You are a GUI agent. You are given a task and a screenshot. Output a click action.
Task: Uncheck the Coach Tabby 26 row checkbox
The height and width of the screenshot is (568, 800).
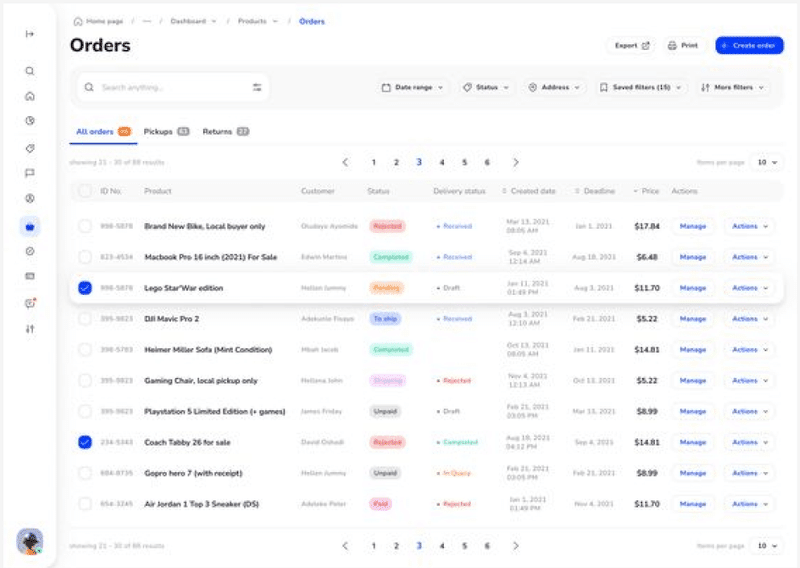(x=85, y=442)
